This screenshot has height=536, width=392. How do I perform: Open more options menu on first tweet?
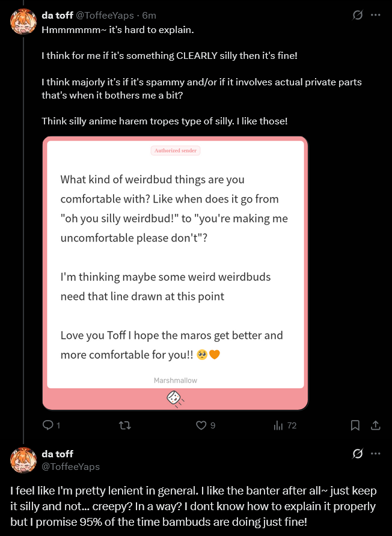point(376,15)
